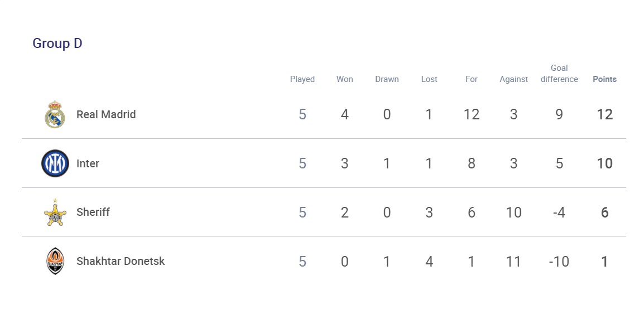This screenshot has width=644, height=314.
Task: Click the Goal difference column header
Action: [x=559, y=74]
